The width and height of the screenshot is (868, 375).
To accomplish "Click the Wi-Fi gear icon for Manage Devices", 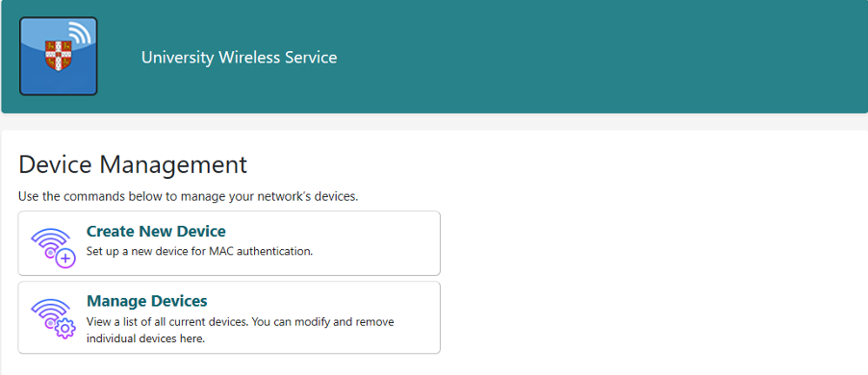I will 53,319.
